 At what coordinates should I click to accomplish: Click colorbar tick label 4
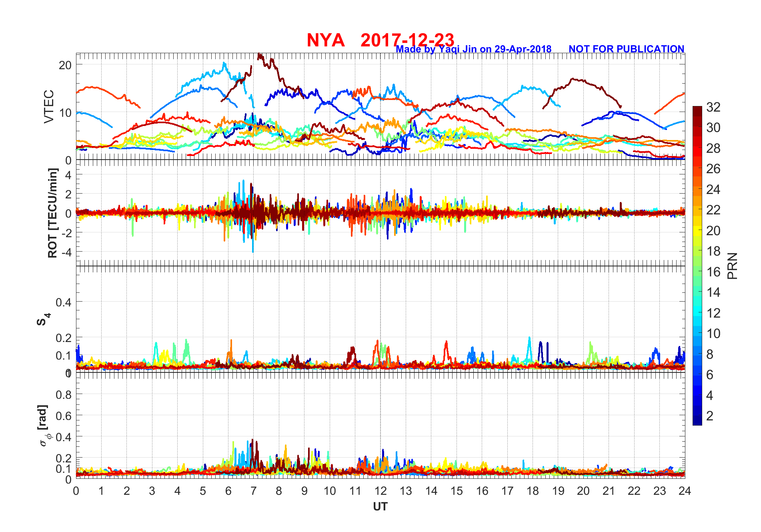pyautogui.click(x=710, y=395)
